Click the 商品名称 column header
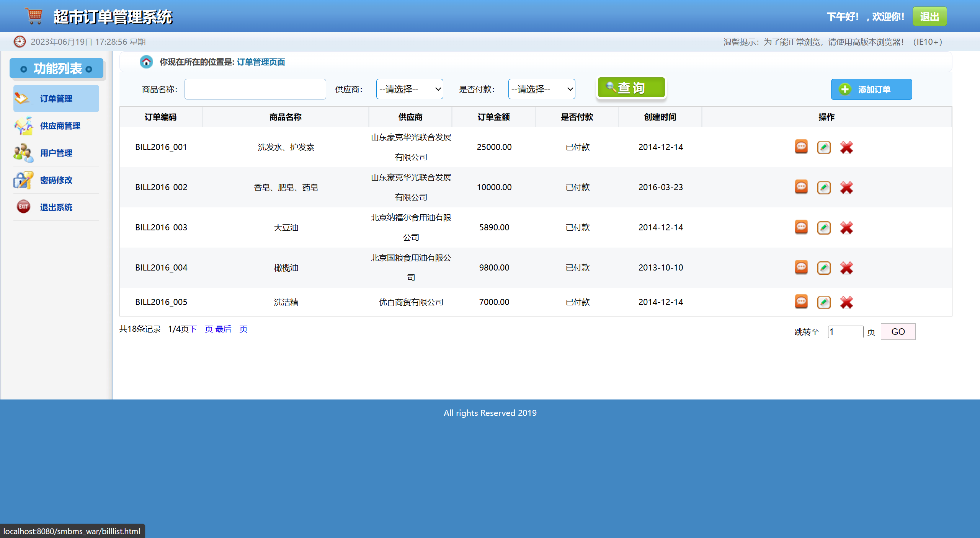 coord(286,117)
